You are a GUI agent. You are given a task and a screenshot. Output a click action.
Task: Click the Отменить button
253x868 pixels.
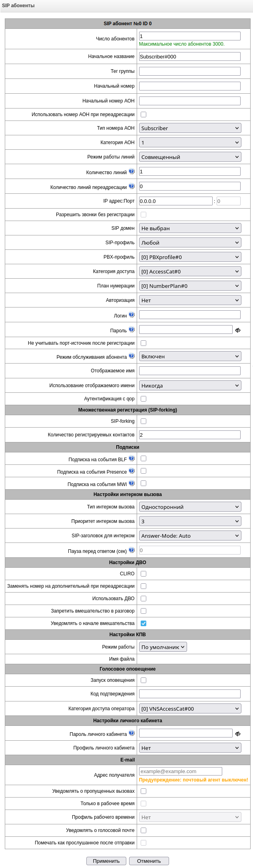(x=149, y=861)
